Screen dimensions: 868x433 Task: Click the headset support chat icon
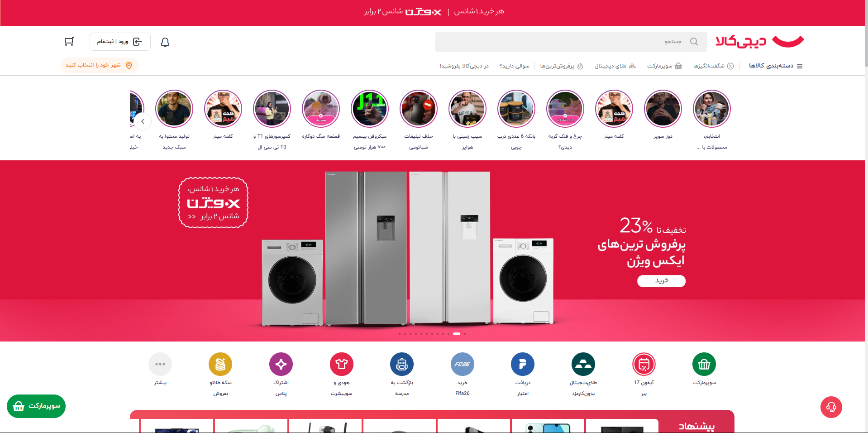click(x=831, y=407)
